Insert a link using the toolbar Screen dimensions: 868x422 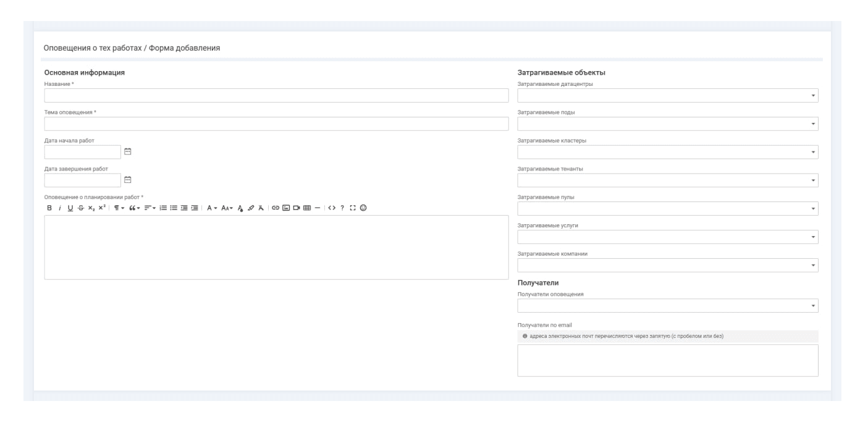[276, 208]
